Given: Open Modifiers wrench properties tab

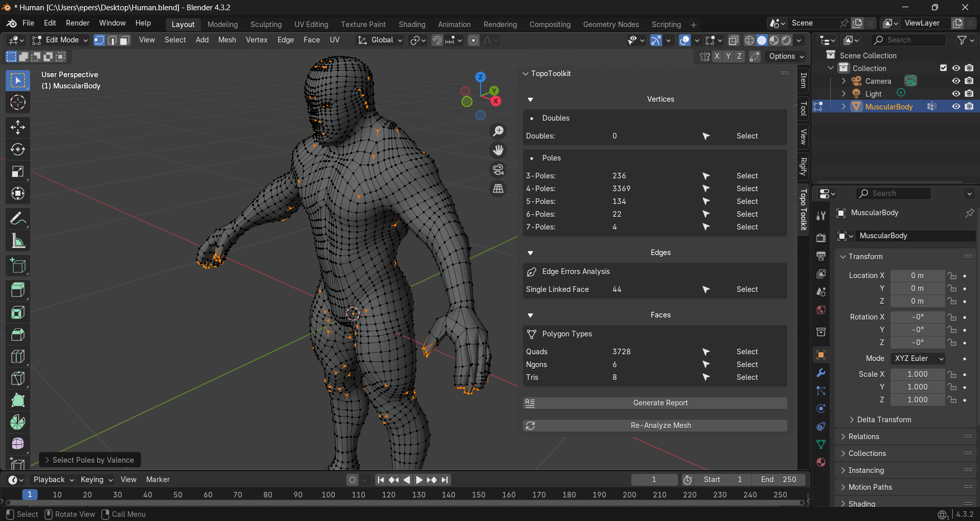Looking at the screenshot, I should coord(821,373).
